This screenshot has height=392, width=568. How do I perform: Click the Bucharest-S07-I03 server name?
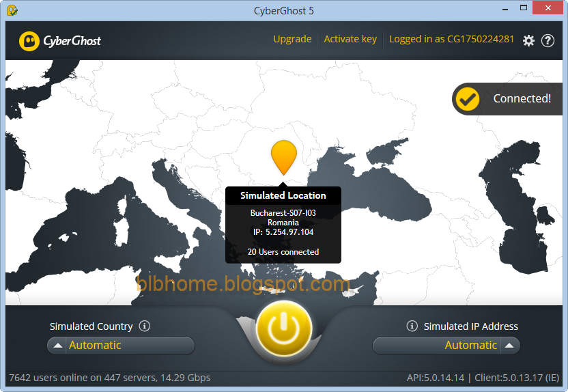coord(283,213)
